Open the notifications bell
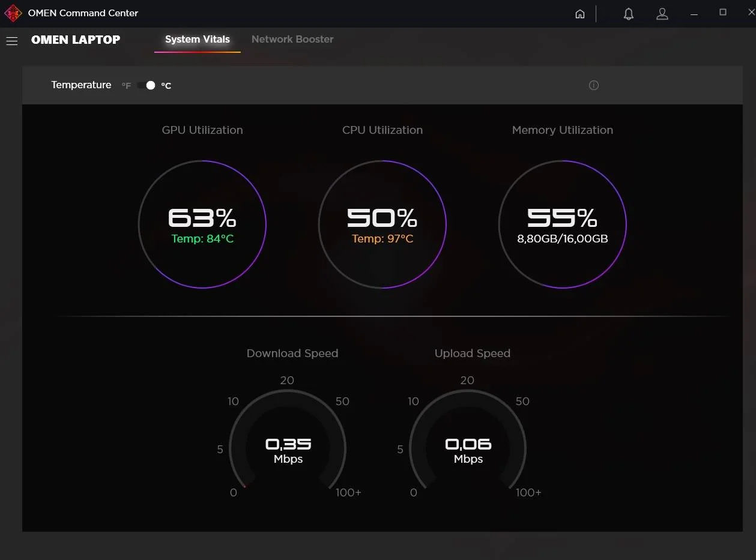Viewport: 756px width, 560px height. (x=629, y=14)
